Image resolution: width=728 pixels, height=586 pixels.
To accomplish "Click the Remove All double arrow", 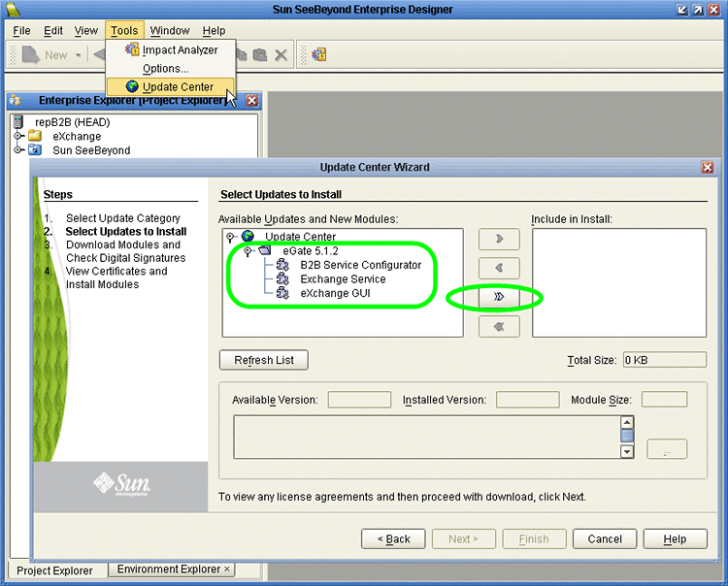I will 499,327.
